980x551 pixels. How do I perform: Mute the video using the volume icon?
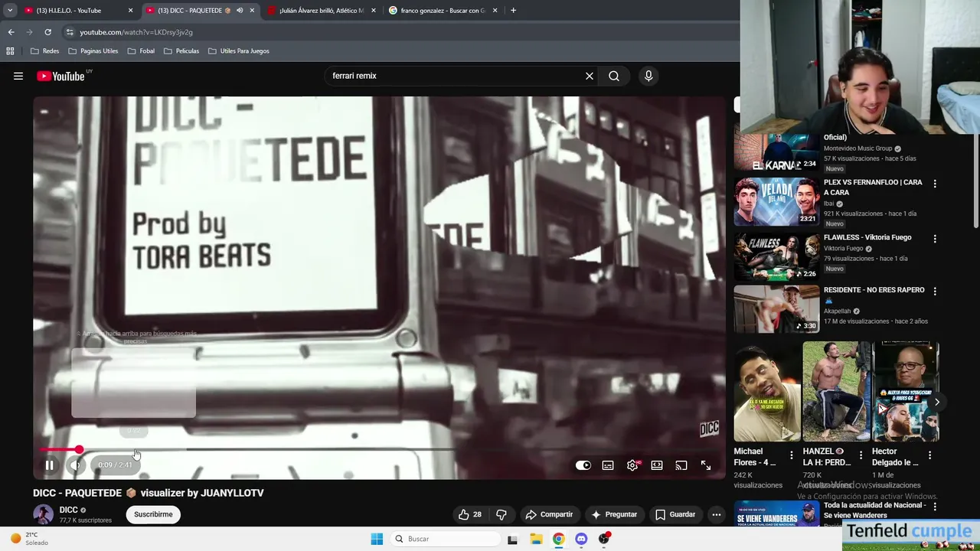75,465
